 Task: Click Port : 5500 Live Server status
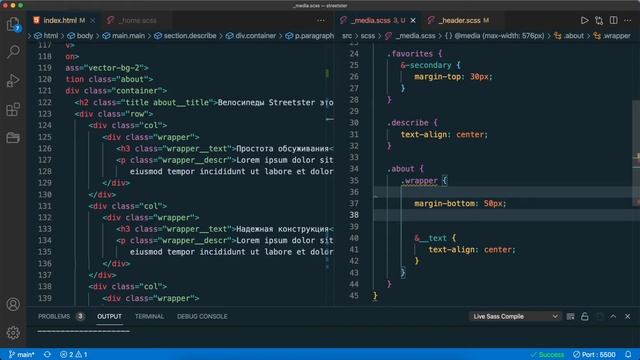[594, 354]
